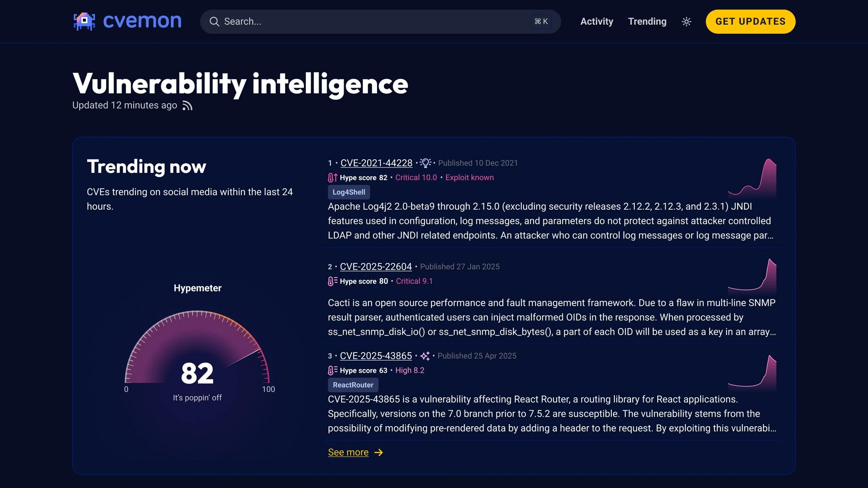Click the thermometer icon next to CVE-2025-22604
This screenshot has width=868, height=488.
pyautogui.click(x=332, y=281)
